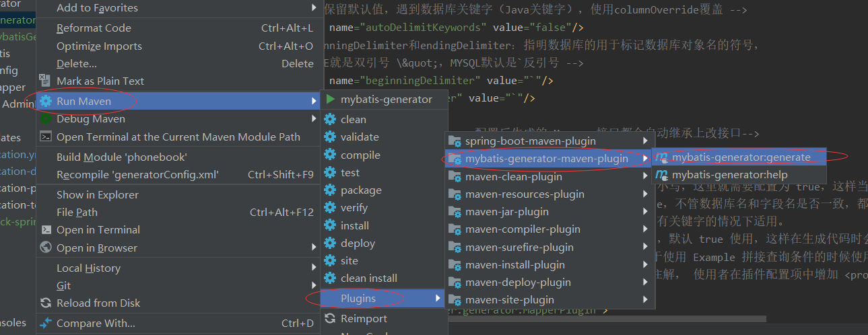
Task: Click the Maven icon beside mybatis-generator:help
Action: pos(662,175)
